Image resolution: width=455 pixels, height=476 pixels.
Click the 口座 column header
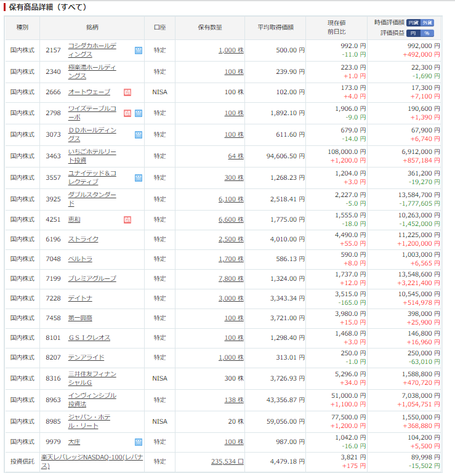[159, 27]
